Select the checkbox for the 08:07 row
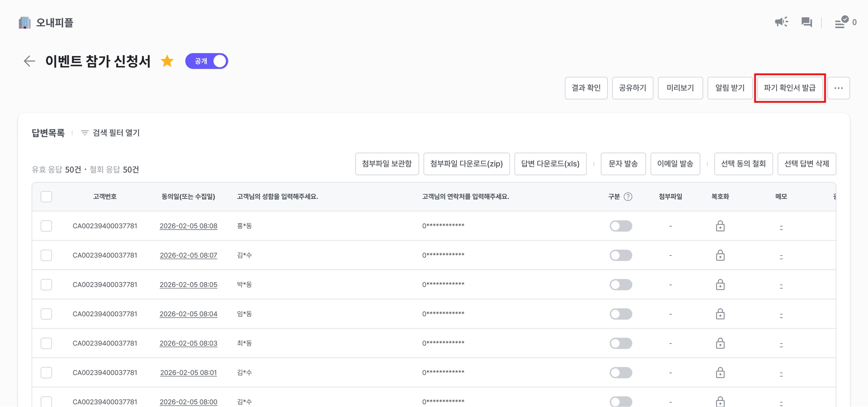This screenshot has width=868, height=407. coord(46,255)
